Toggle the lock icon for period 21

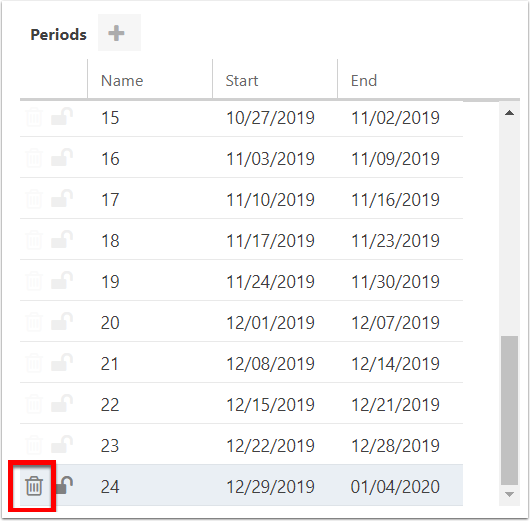pos(62,362)
